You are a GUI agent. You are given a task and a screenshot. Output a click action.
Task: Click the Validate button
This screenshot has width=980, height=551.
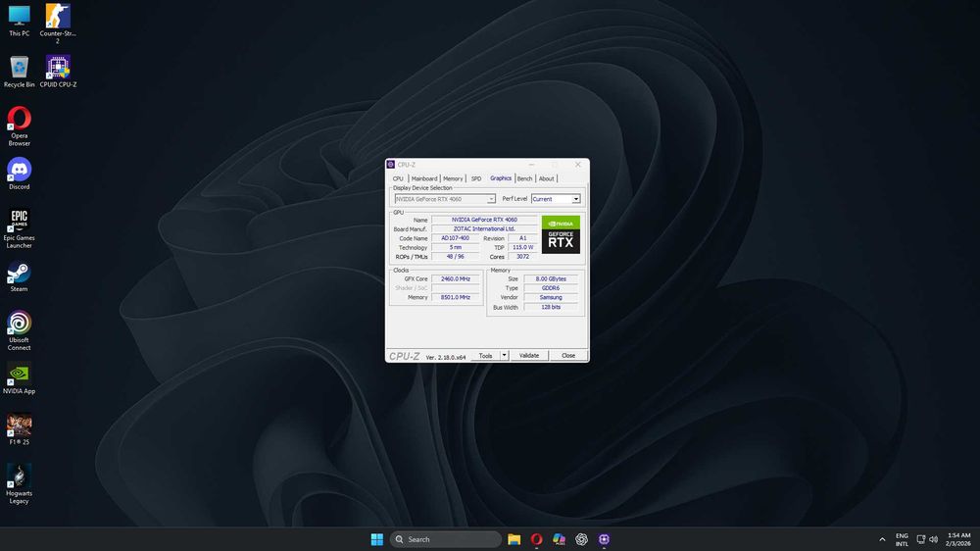pyautogui.click(x=529, y=355)
